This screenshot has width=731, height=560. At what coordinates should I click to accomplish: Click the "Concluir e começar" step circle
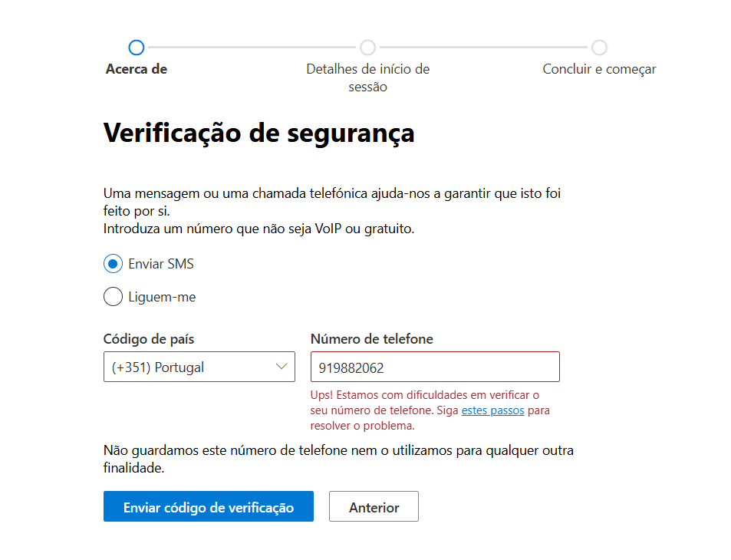599,47
